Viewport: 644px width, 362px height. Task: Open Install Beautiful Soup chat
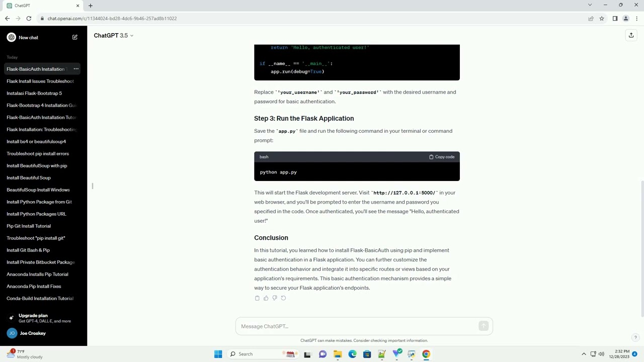pos(29,177)
